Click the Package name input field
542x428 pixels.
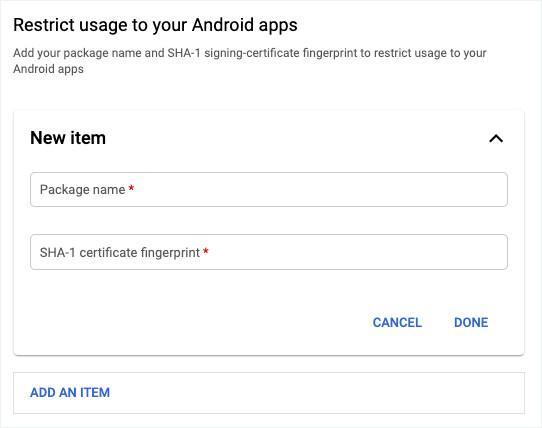269,189
